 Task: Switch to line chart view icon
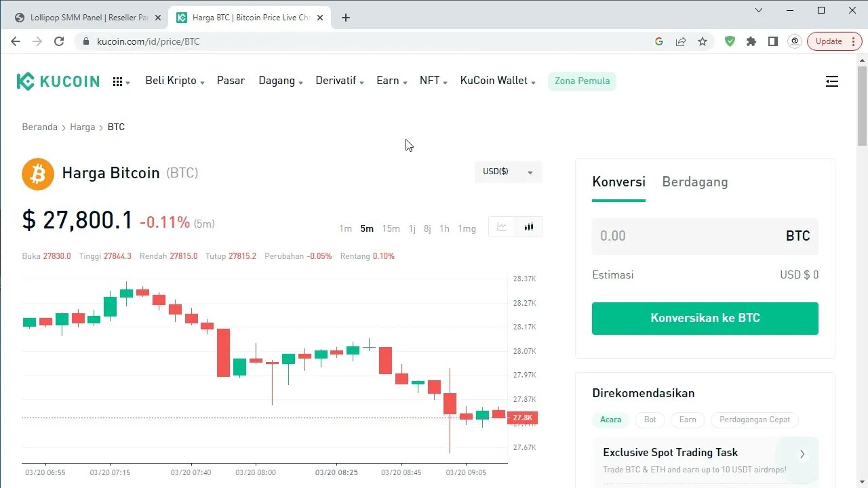click(502, 227)
